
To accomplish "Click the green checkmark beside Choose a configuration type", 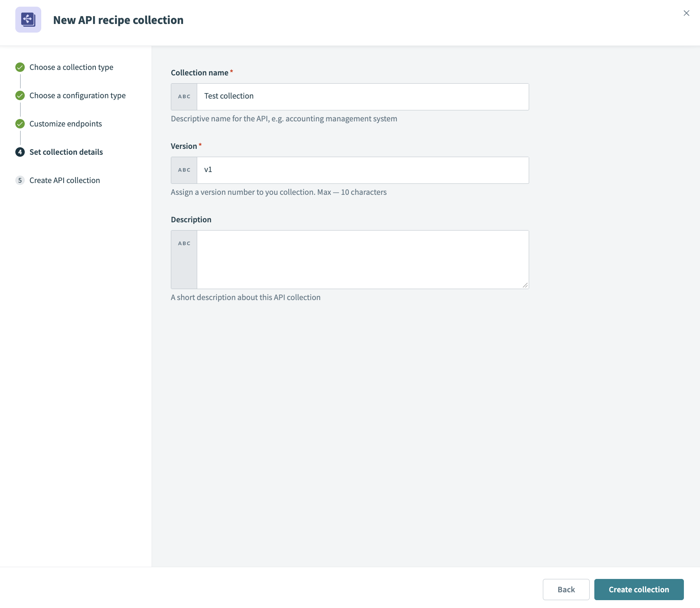I will pyautogui.click(x=20, y=95).
